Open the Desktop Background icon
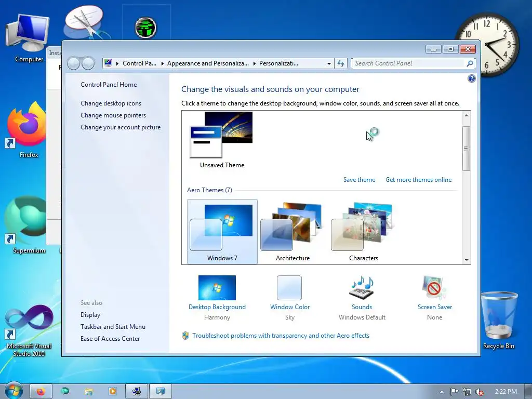The image size is (532, 399). [x=217, y=288]
